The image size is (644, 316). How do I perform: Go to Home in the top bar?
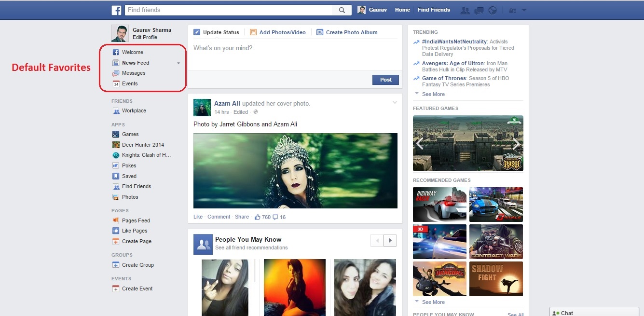pyautogui.click(x=402, y=10)
